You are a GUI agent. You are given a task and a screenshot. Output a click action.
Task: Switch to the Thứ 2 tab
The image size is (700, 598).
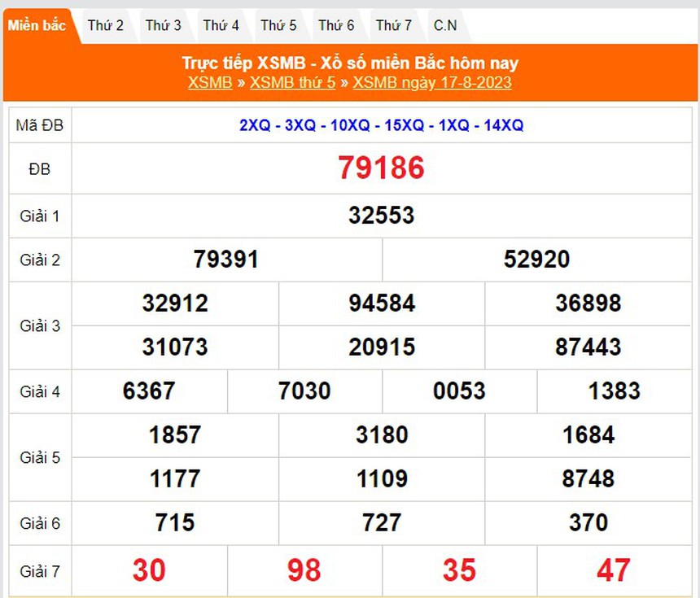[x=106, y=25]
